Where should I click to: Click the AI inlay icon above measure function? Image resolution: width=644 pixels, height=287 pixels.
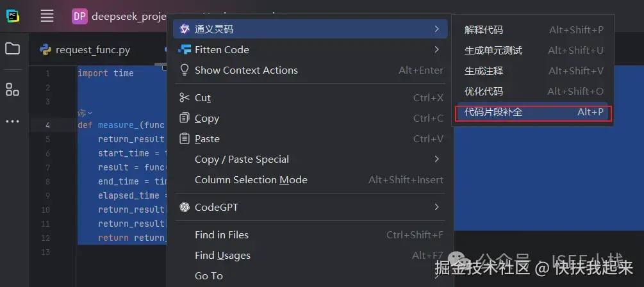click(x=82, y=113)
